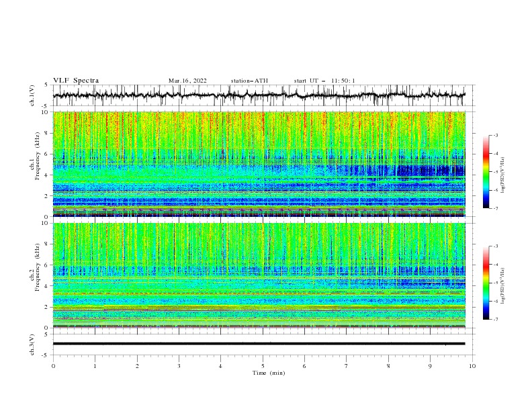The image size is (532, 411).
Task: Click the 'ch.1(V)' waveform axis label
Action: pos(32,95)
